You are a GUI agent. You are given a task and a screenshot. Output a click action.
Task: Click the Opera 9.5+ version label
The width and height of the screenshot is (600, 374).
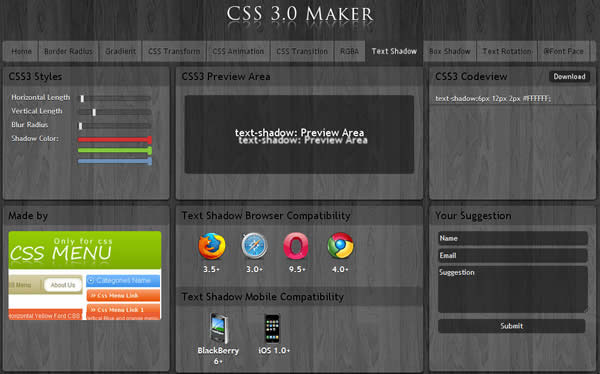pos(297,269)
